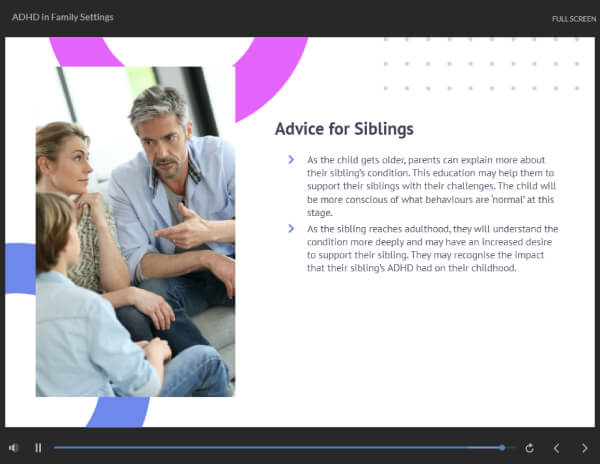Viewport: 600px width, 464px height.
Task: Click the paragraph about sibling reaching adulthood
Action: 432,248
